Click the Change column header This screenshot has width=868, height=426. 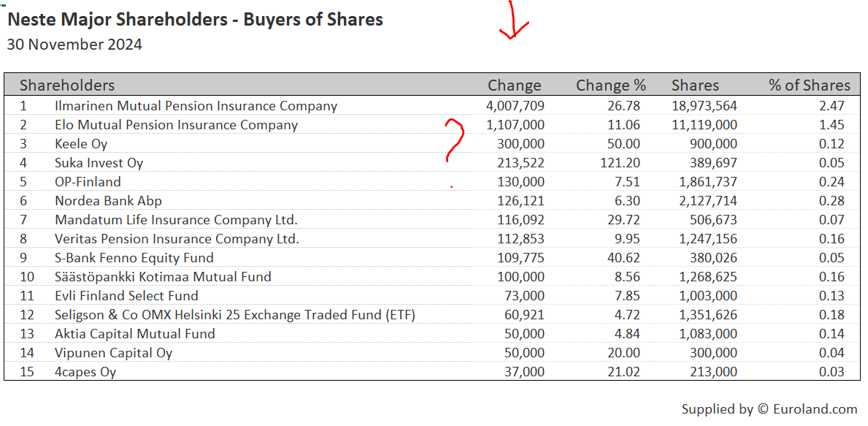tap(515, 85)
